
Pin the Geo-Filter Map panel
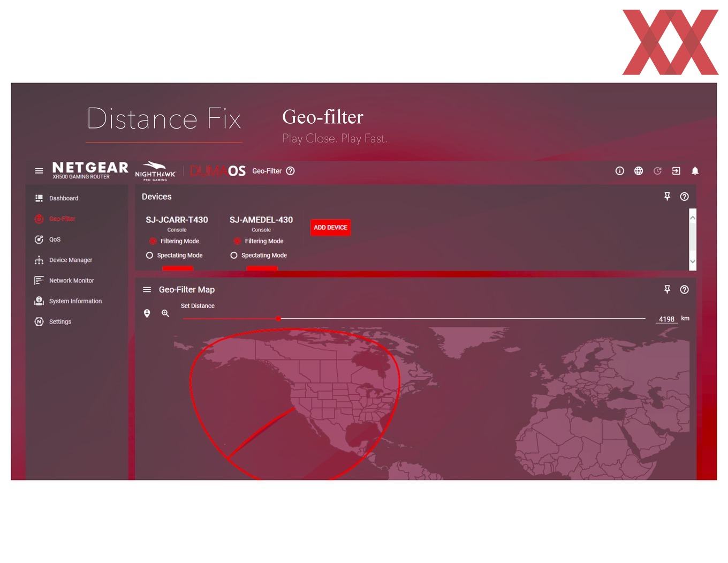tap(667, 289)
